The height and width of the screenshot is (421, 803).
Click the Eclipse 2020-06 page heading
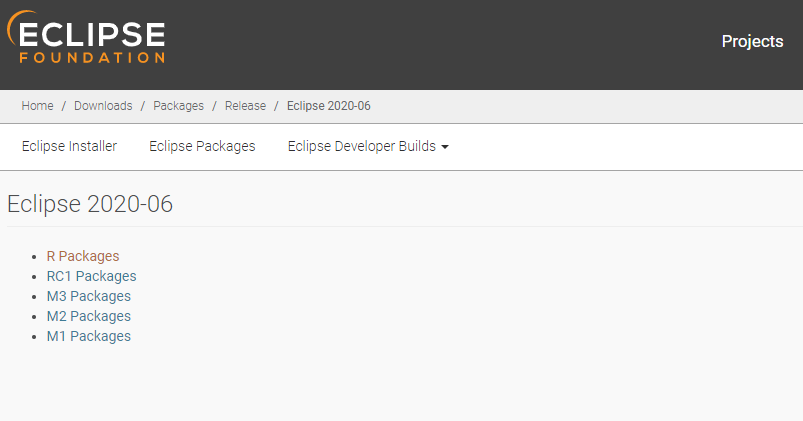click(x=90, y=204)
